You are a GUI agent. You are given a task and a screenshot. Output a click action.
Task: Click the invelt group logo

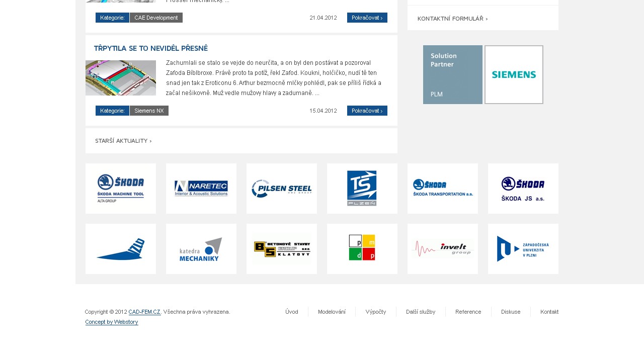tap(443, 248)
